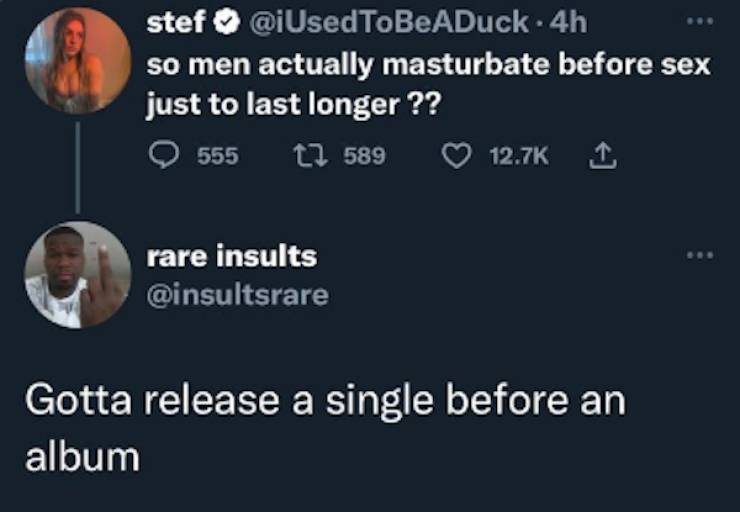Click the display name "stef"
740x512 pixels.
point(176,24)
